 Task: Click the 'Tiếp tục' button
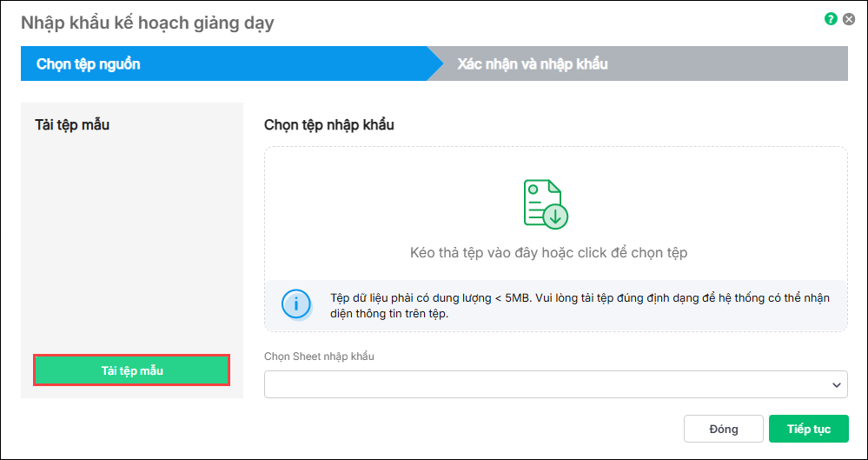(x=808, y=429)
